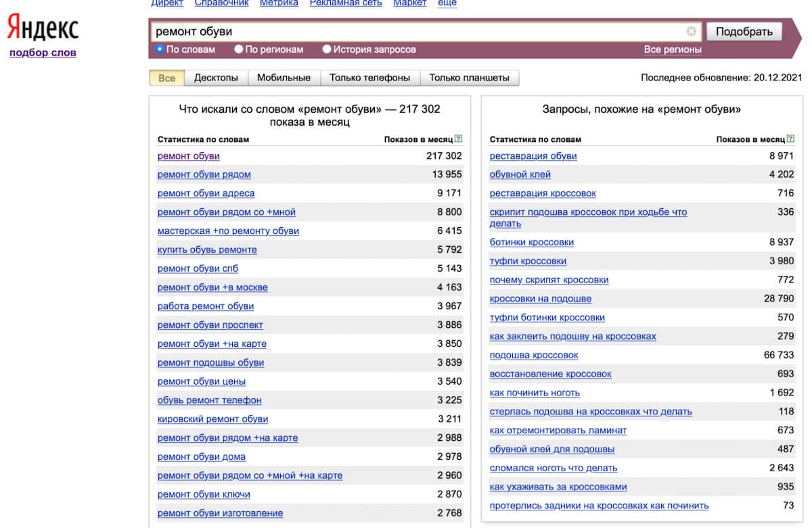Click the "Метрика" top menu link

tap(279, 3)
